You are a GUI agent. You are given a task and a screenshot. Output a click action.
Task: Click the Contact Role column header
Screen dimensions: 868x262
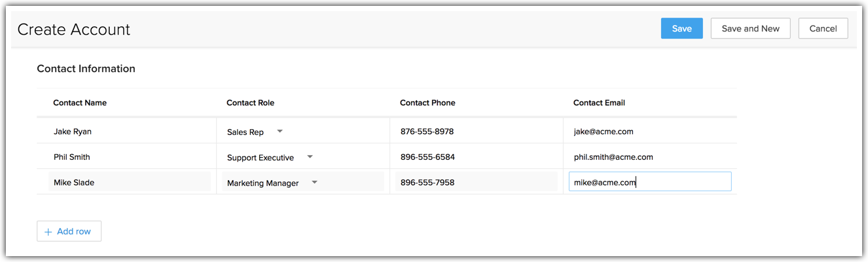(x=250, y=103)
